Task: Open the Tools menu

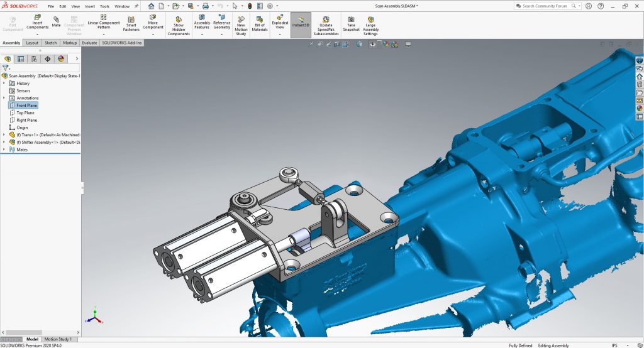Action: click(104, 6)
